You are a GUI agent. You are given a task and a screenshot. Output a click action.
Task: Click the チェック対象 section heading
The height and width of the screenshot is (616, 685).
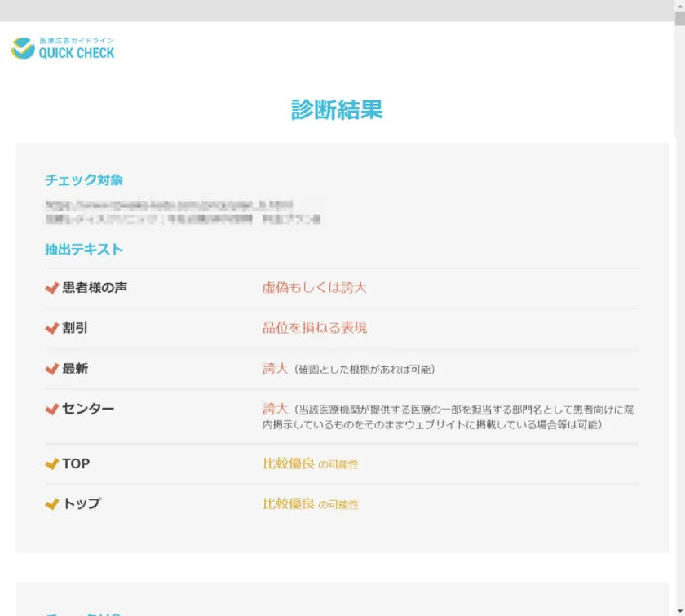pos(84,180)
